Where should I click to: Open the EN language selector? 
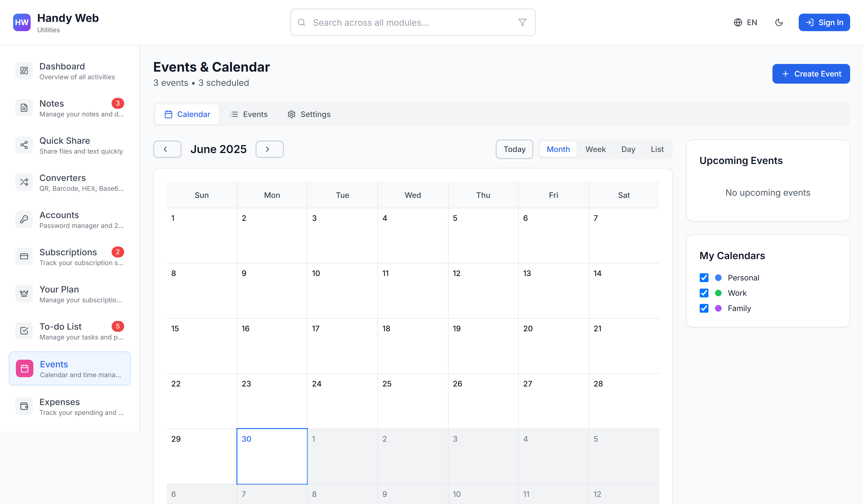[746, 23]
